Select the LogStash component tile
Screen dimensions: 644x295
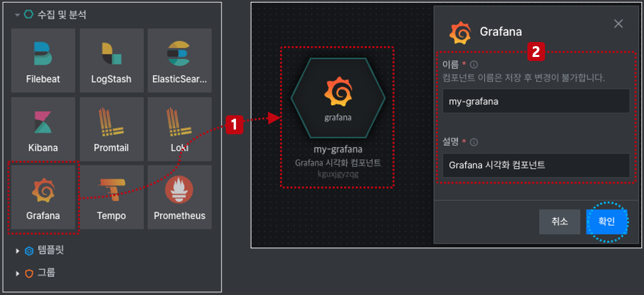pos(111,60)
